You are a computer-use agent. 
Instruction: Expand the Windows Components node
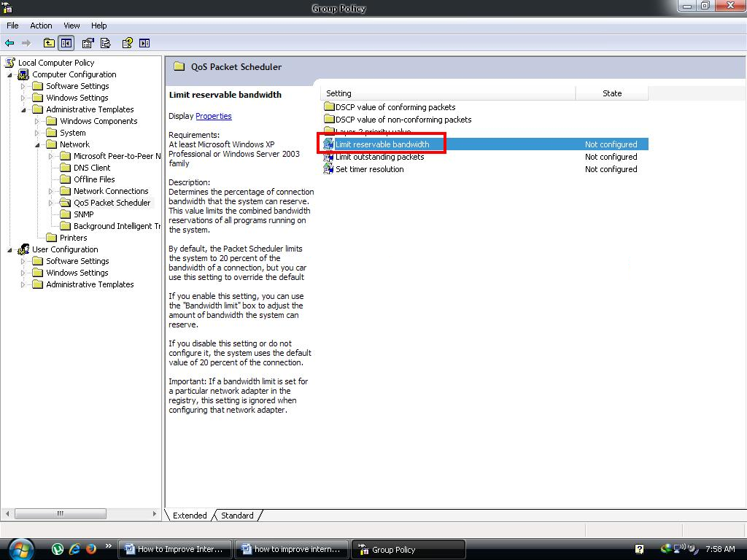[x=36, y=122]
